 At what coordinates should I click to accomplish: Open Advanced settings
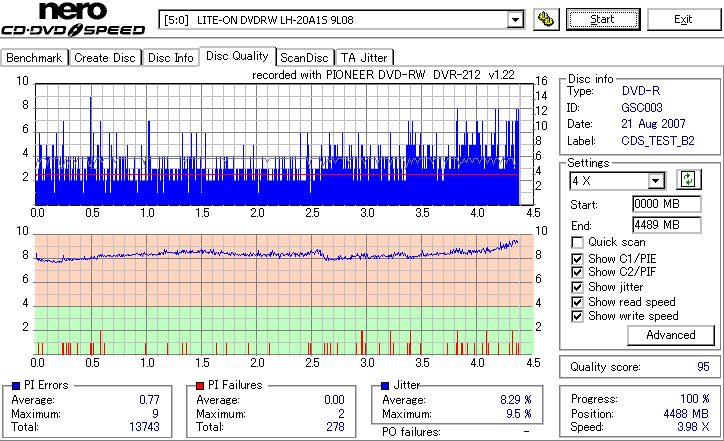(671, 335)
